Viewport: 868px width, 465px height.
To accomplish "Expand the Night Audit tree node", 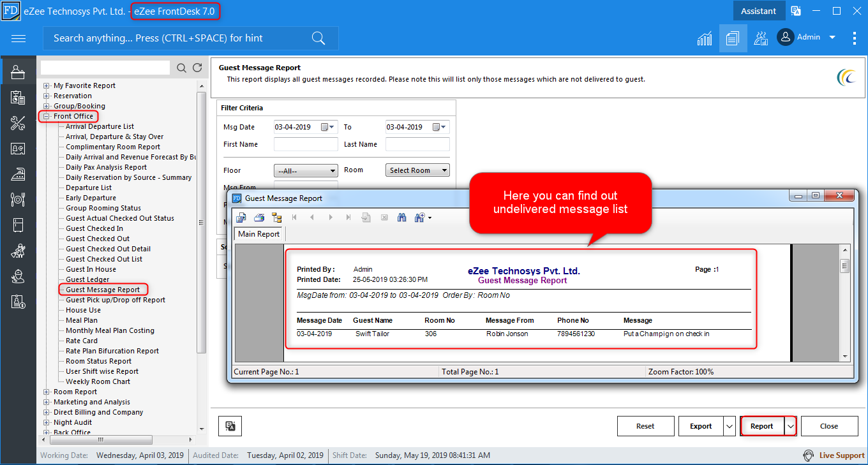I will click(x=47, y=422).
